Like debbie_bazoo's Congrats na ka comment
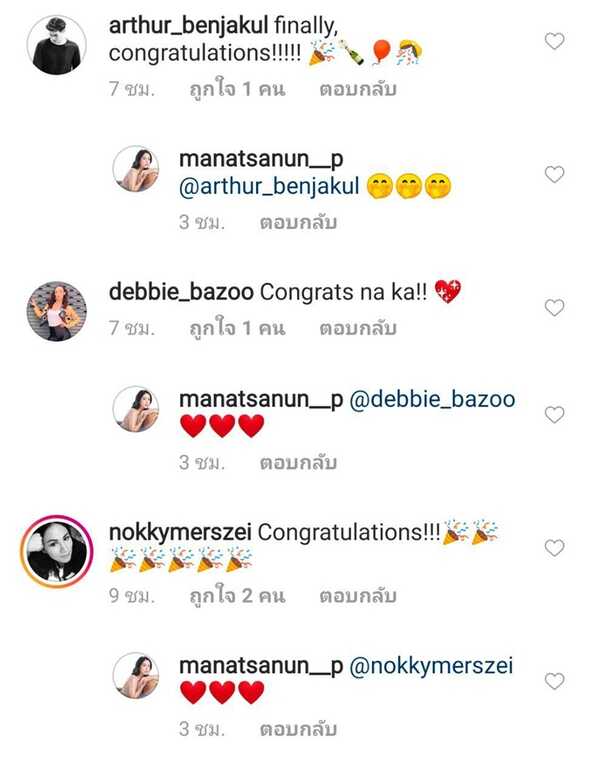 point(554,308)
